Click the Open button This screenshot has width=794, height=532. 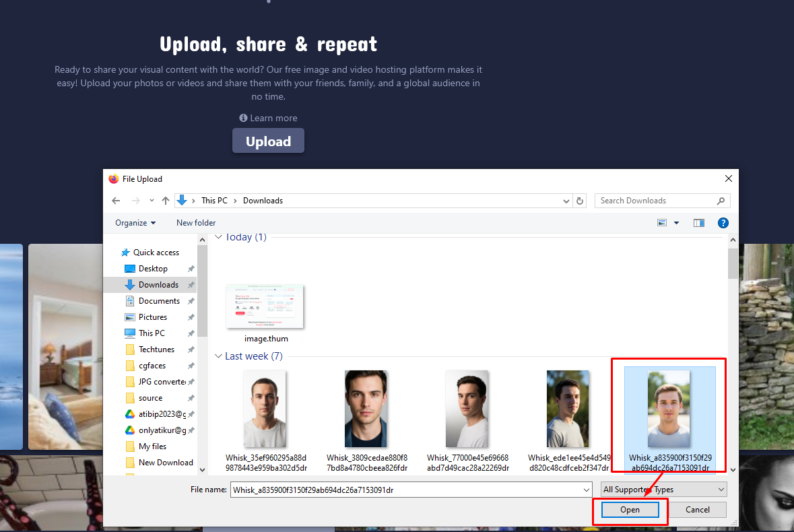(x=630, y=510)
